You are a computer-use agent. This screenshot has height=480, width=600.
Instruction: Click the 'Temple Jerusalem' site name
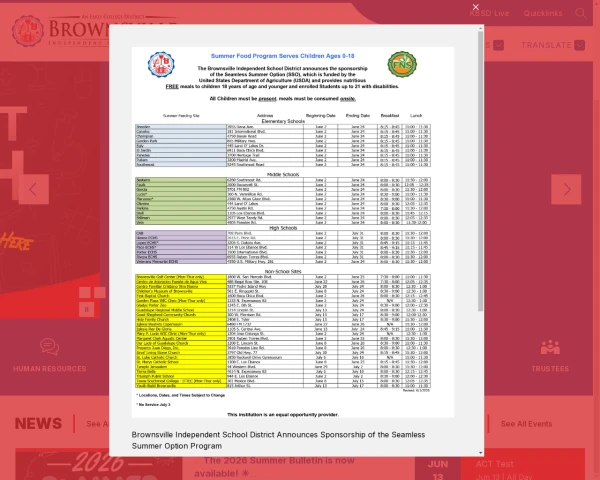click(152, 367)
